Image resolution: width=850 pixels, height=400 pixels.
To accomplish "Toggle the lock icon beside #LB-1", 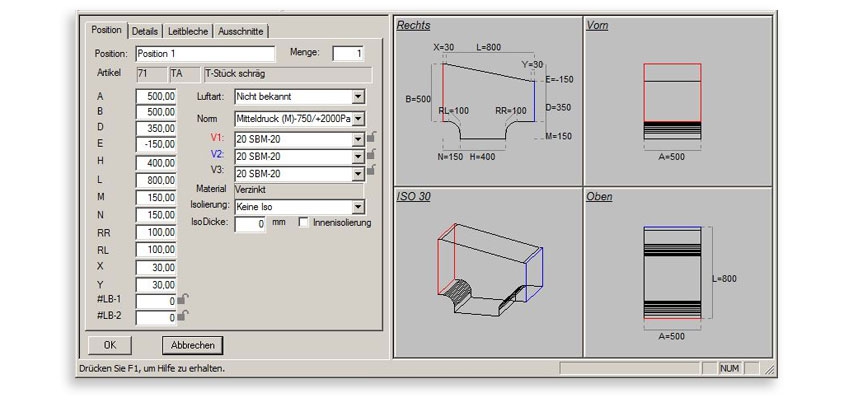I will (x=184, y=299).
